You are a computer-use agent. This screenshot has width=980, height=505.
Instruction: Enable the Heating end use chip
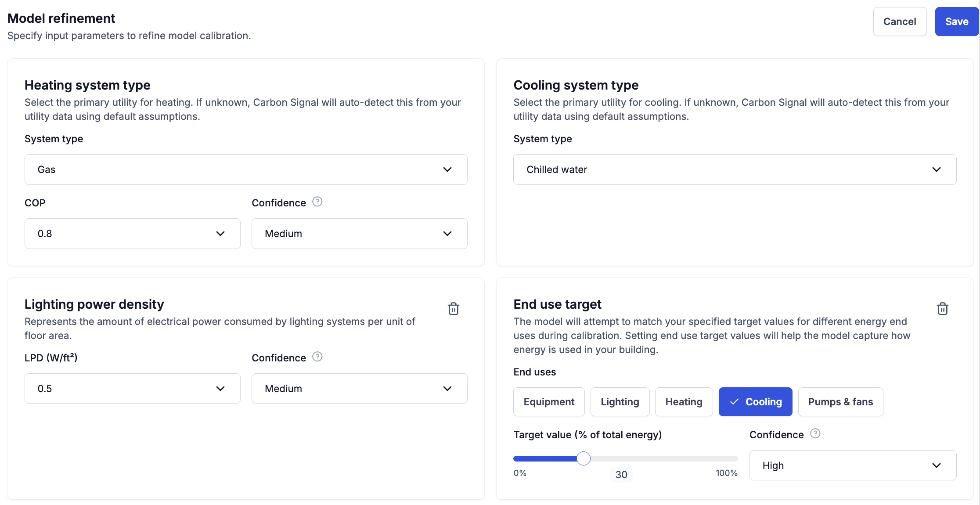pyautogui.click(x=684, y=402)
